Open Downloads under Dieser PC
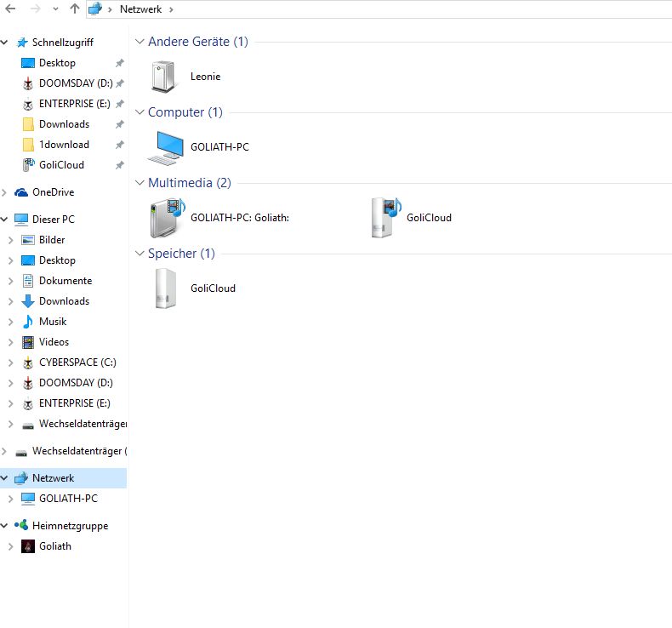This screenshot has height=628, width=672. 65,301
